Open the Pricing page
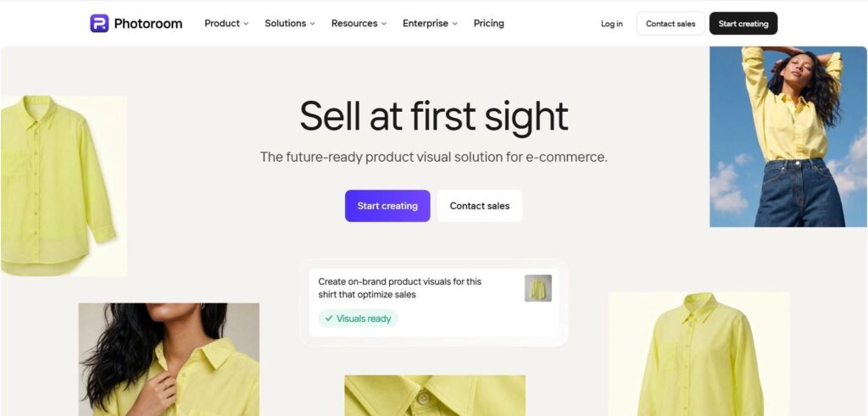 (x=489, y=23)
